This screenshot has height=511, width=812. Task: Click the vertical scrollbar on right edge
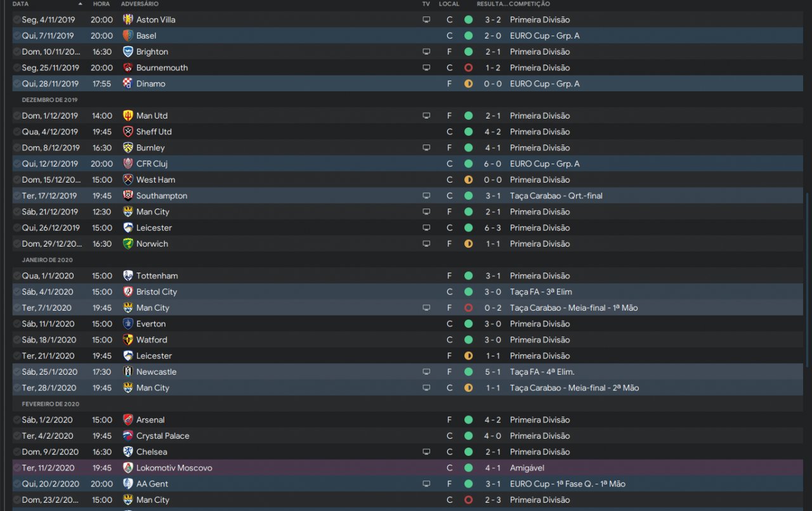click(x=808, y=279)
